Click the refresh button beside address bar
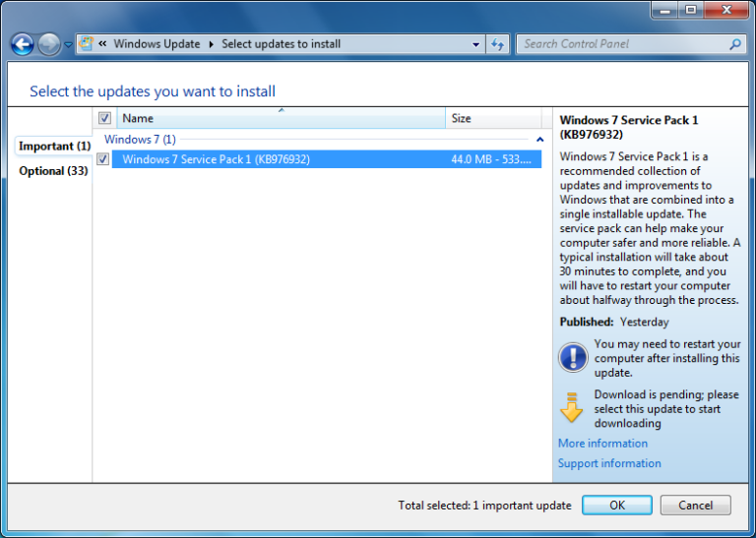The width and height of the screenshot is (756, 538). pos(497,44)
